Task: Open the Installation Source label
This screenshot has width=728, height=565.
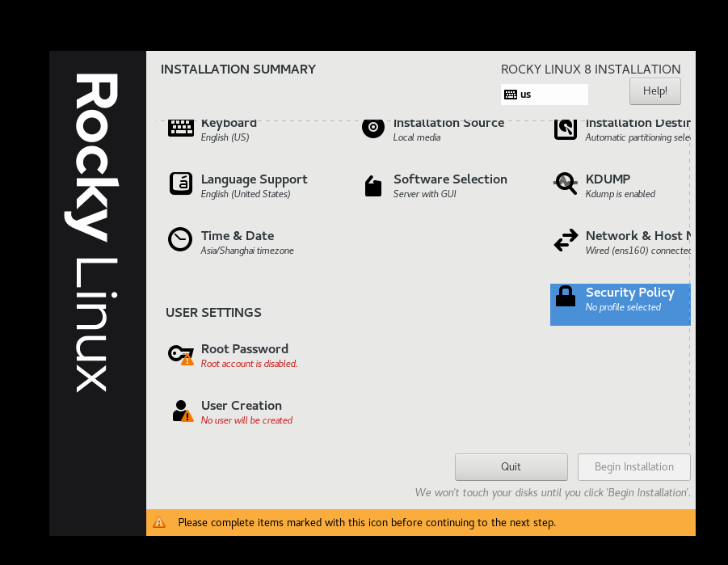Action: 448,124
